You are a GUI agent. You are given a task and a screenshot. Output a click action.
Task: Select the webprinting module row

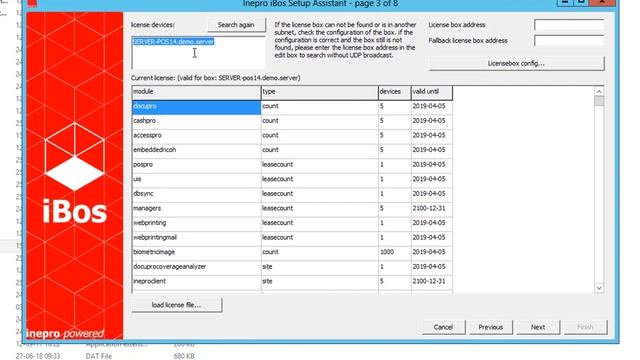pyautogui.click(x=292, y=223)
